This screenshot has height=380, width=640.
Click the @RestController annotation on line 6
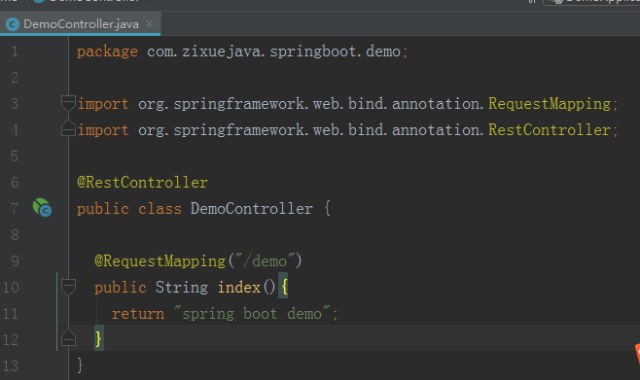[x=142, y=182]
